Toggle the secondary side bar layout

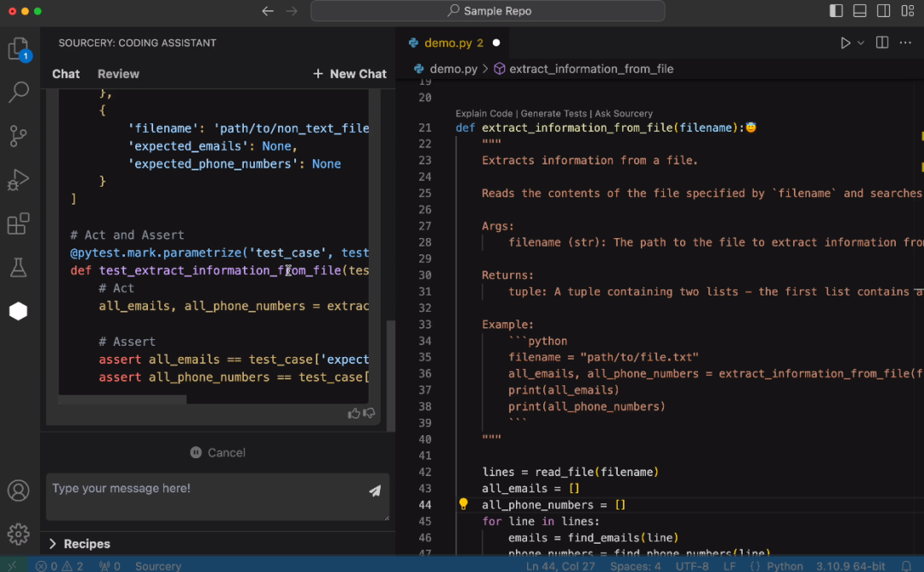pyautogui.click(x=884, y=11)
